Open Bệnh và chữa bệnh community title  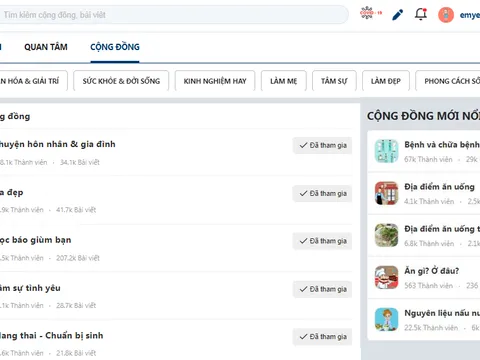click(442, 145)
